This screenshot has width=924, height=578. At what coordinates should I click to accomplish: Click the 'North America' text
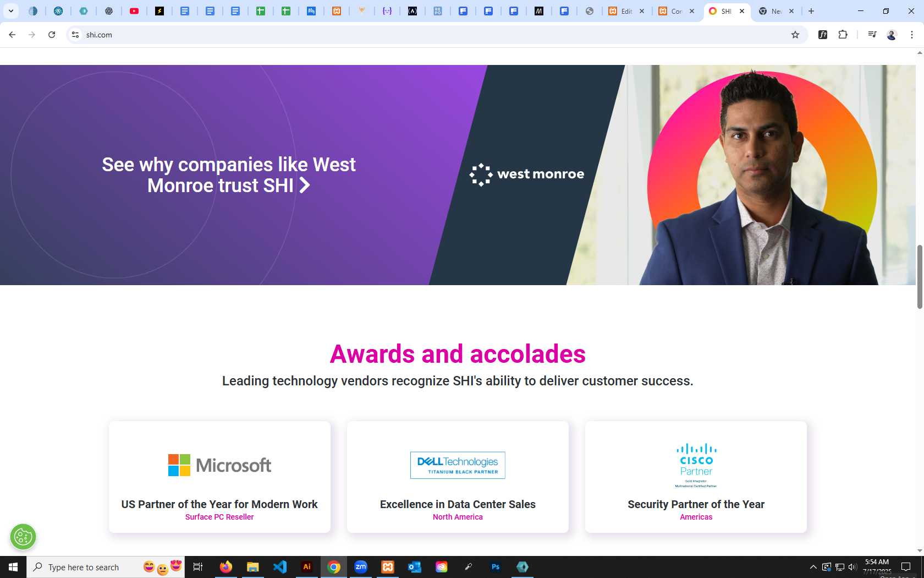(x=458, y=517)
